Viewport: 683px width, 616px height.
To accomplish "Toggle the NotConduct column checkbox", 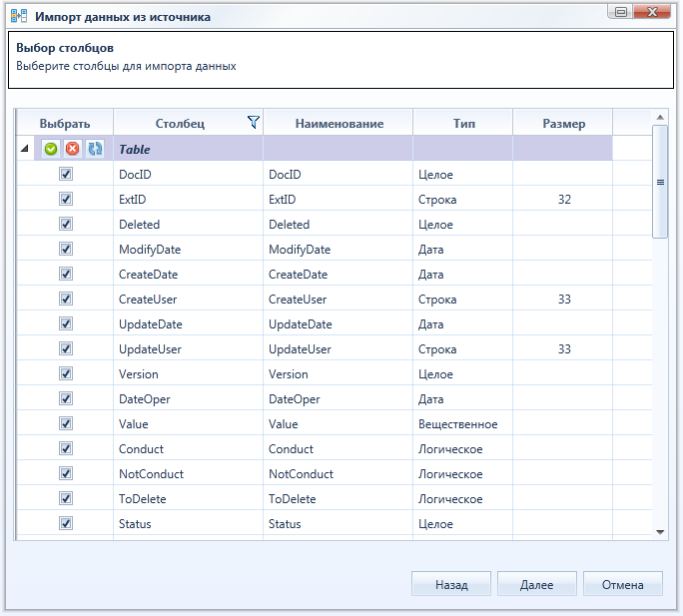I will pyautogui.click(x=66, y=473).
